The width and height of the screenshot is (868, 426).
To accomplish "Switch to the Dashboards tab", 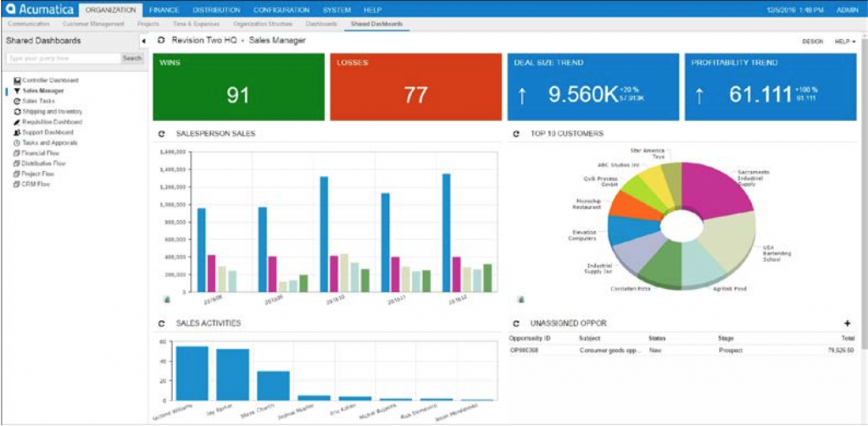I will (321, 25).
